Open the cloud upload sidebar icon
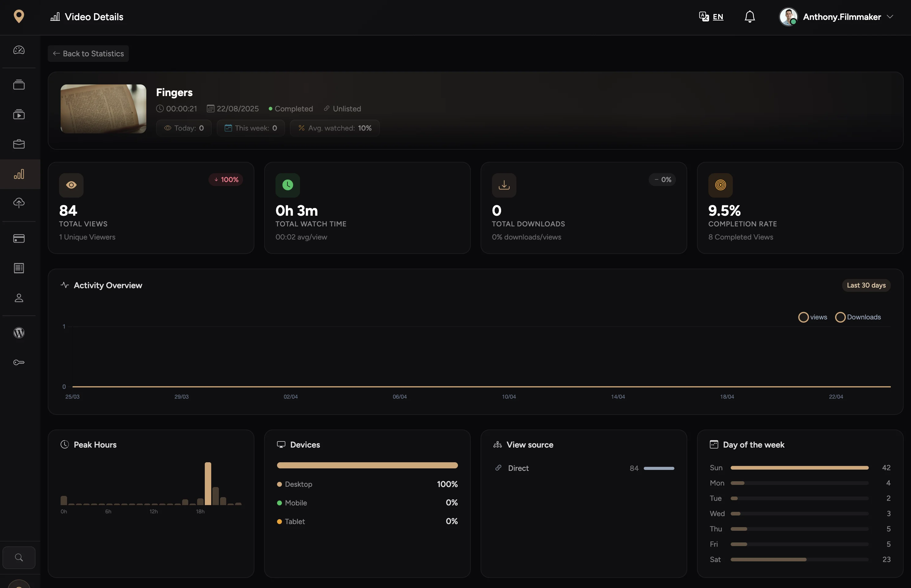This screenshot has height=588, width=911. (19, 203)
